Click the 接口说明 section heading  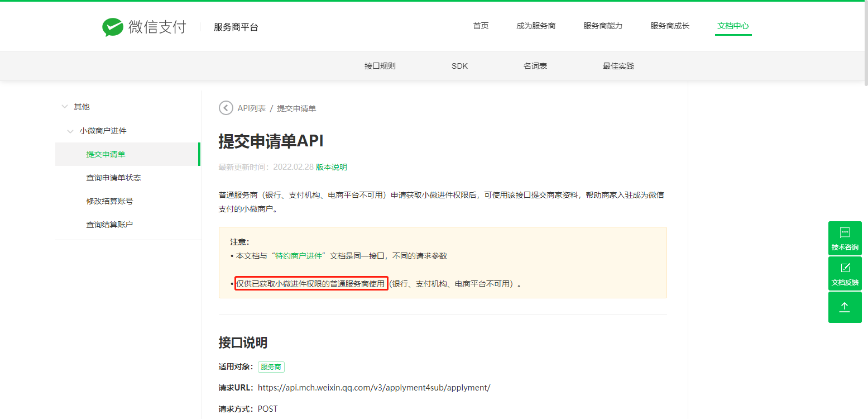coord(243,342)
